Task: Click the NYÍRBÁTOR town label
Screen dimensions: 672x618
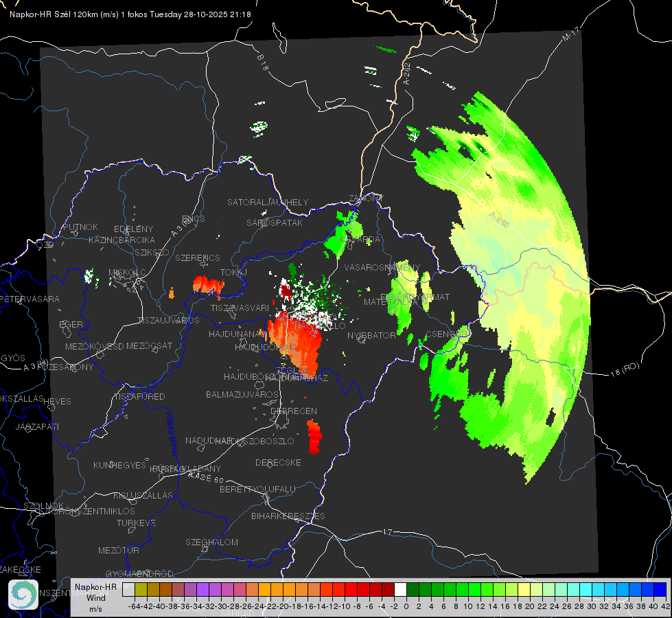Action: pyautogui.click(x=371, y=335)
